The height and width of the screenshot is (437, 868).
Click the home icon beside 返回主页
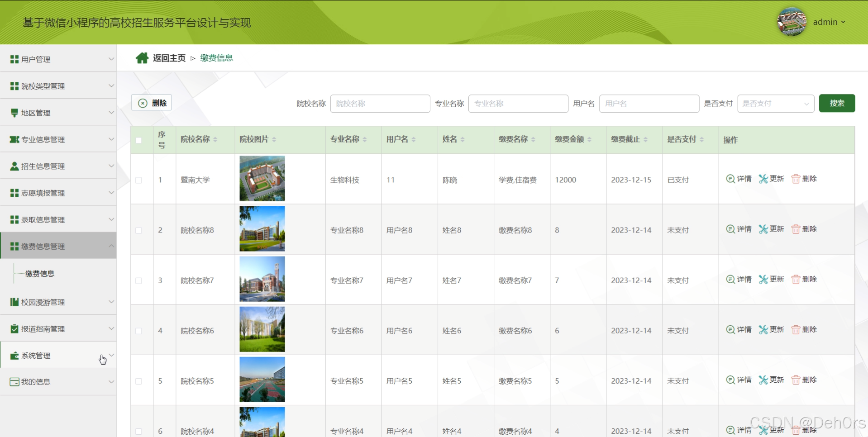click(x=142, y=58)
